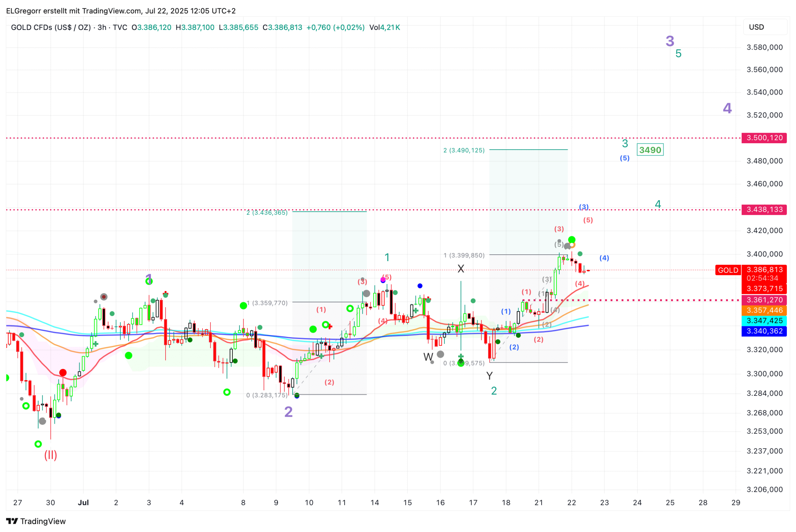Select the 3.438,133 pink price label

coord(764,210)
